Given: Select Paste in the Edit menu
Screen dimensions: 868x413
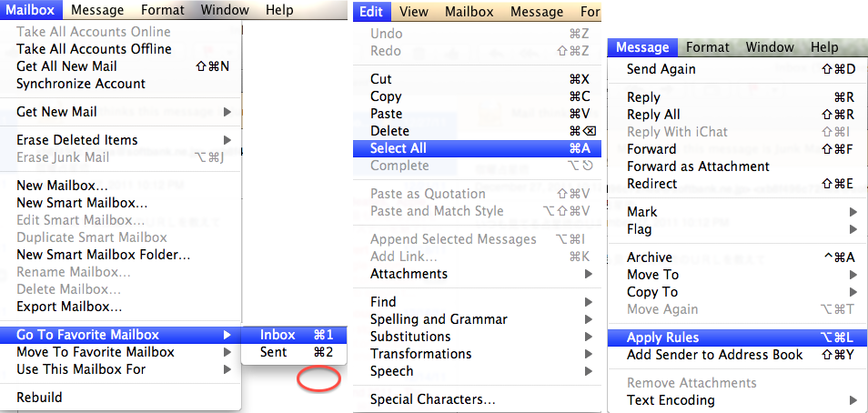Looking at the screenshot, I should point(477,114).
